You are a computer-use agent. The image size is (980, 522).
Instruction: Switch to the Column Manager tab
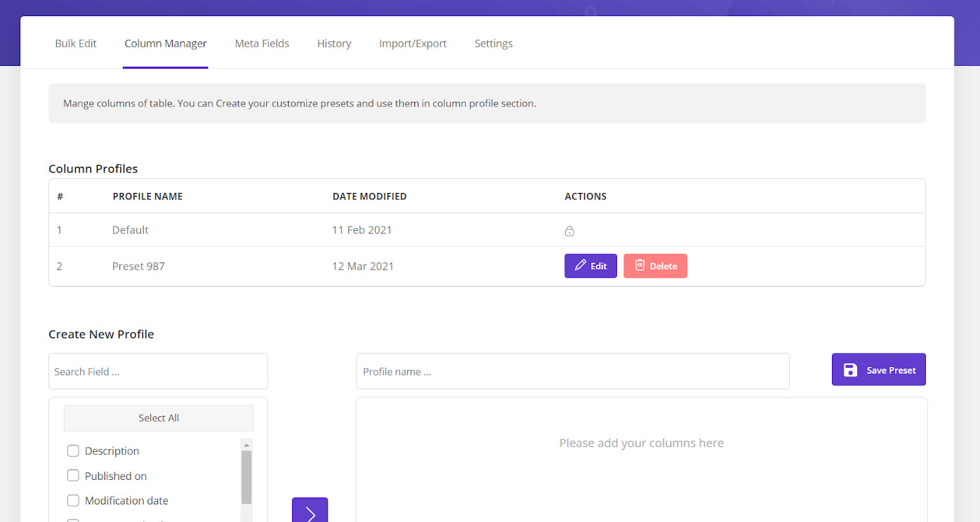(166, 43)
